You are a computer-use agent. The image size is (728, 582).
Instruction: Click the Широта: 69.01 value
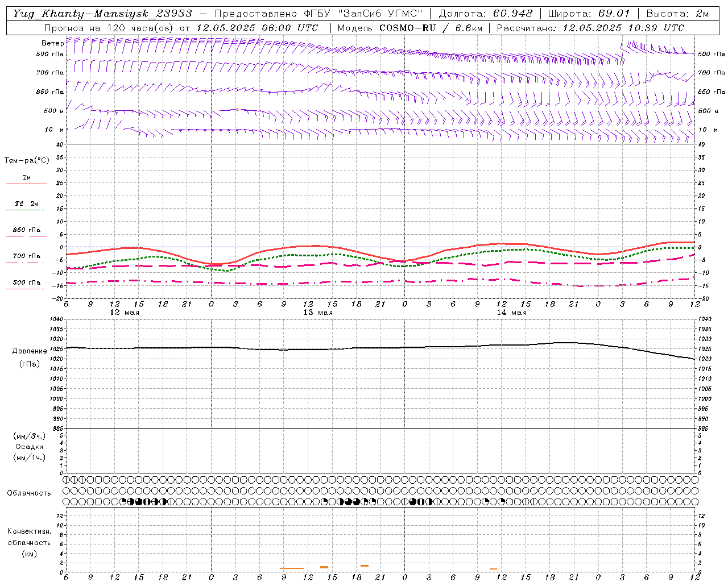pyautogui.click(x=589, y=13)
